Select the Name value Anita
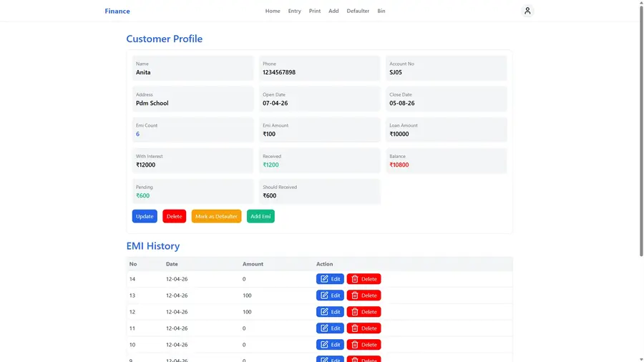The width and height of the screenshot is (644, 362). coord(143,72)
